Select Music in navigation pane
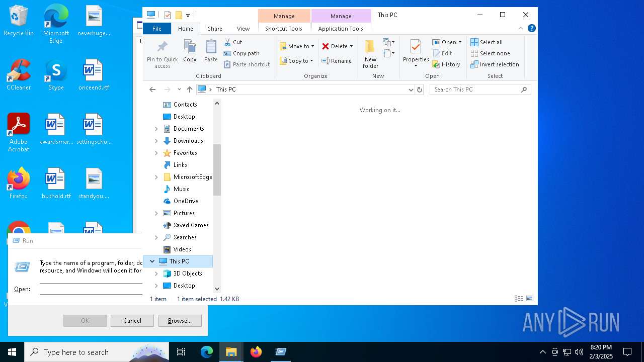The image size is (644, 362). pos(181,189)
